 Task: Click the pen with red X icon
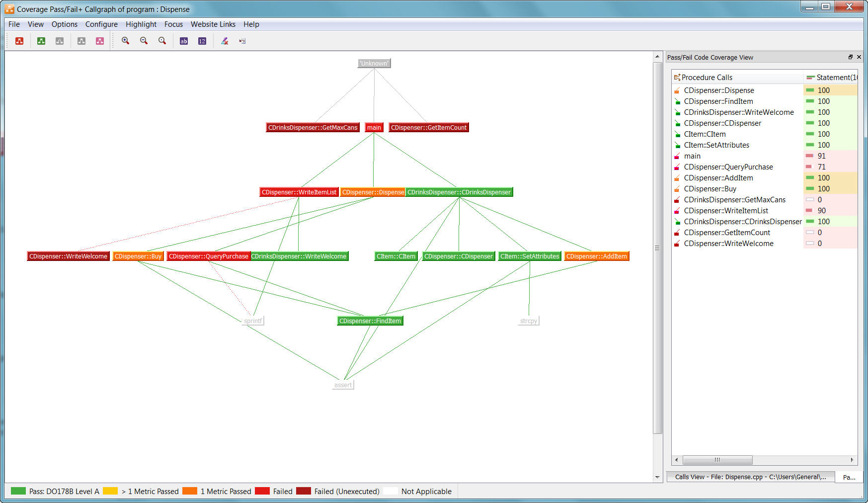coord(225,41)
